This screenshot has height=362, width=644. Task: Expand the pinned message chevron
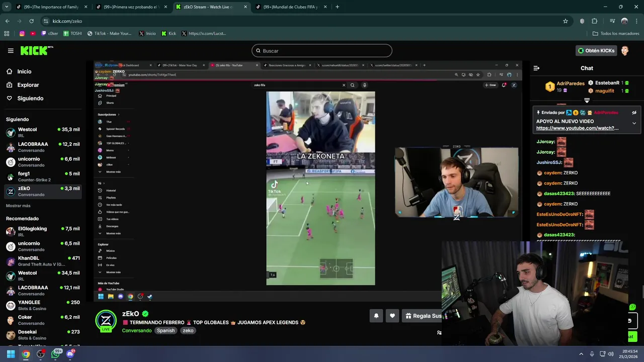634,123
